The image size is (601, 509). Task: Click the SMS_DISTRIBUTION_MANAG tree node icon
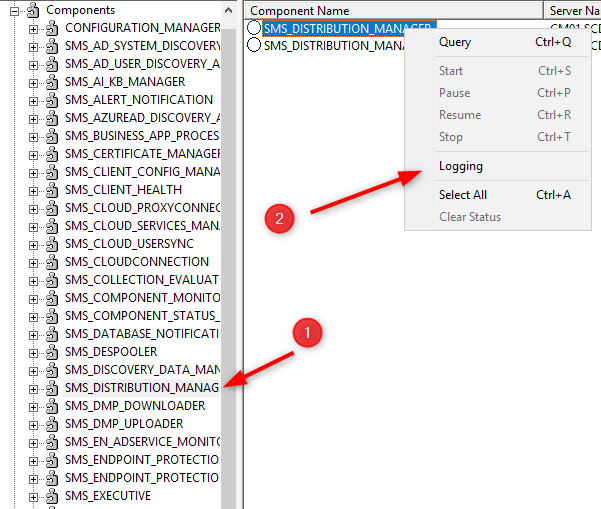click(x=52, y=388)
